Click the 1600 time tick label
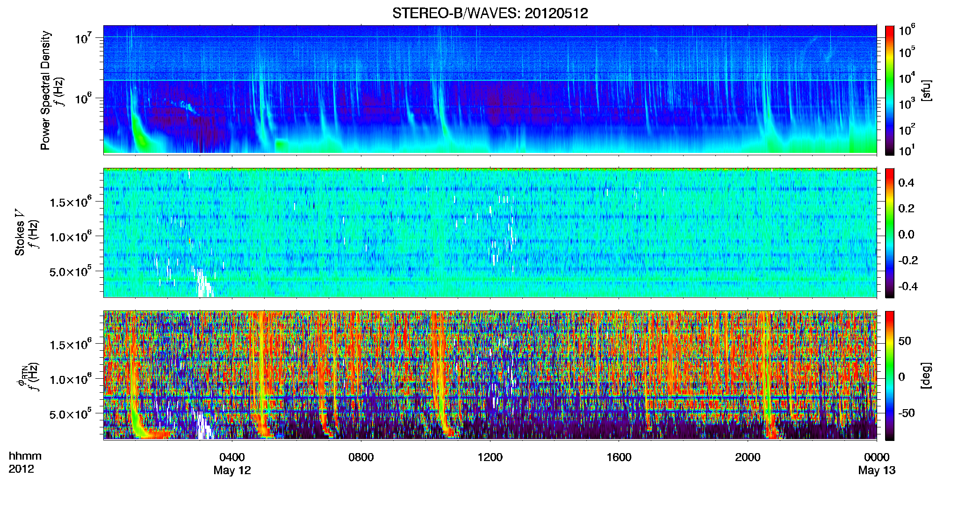This screenshot has height=505, width=980. [x=619, y=457]
